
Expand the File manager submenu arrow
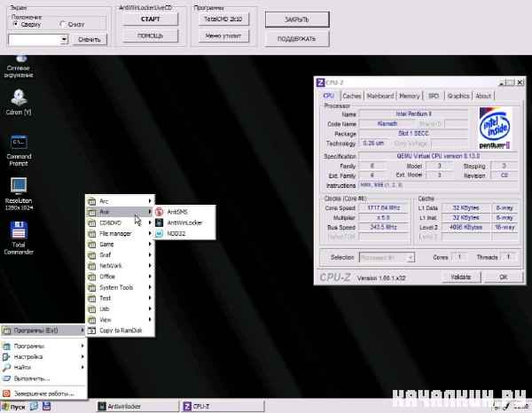(150, 234)
